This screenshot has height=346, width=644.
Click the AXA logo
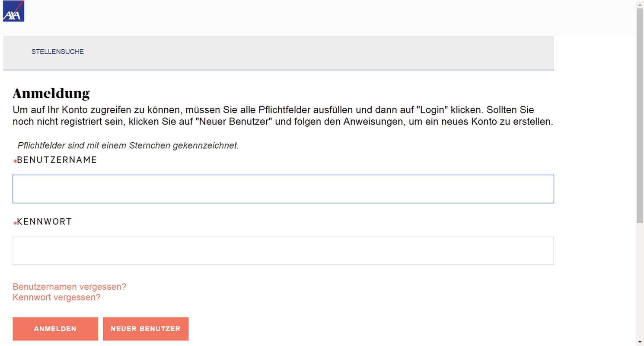click(13, 11)
